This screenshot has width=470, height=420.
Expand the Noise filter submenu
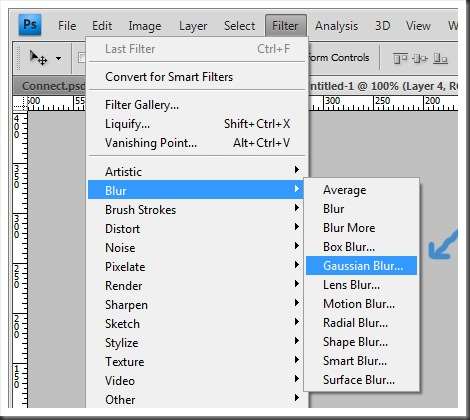pyautogui.click(x=197, y=248)
